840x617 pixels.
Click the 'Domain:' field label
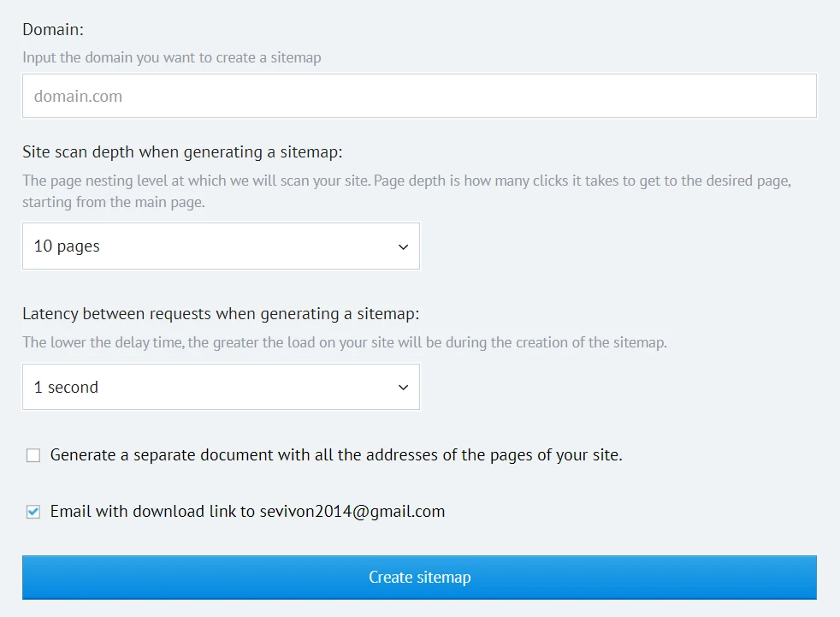[x=51, y=29]
